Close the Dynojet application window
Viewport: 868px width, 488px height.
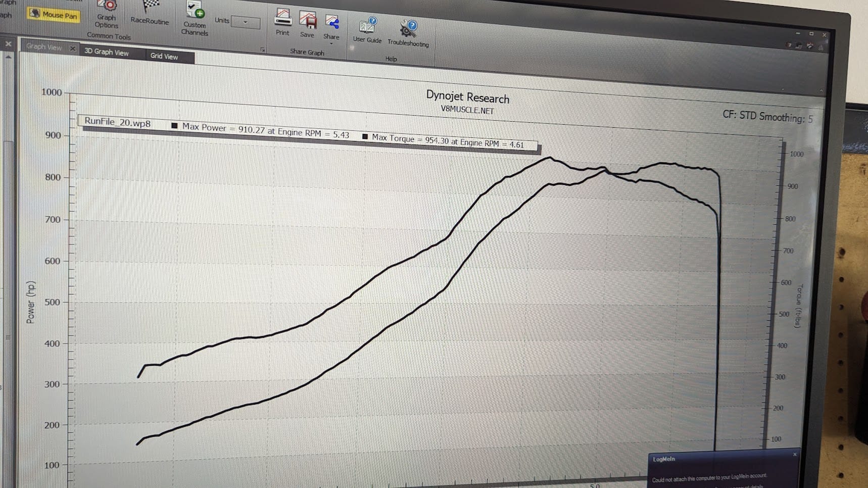tap(825, 35)
